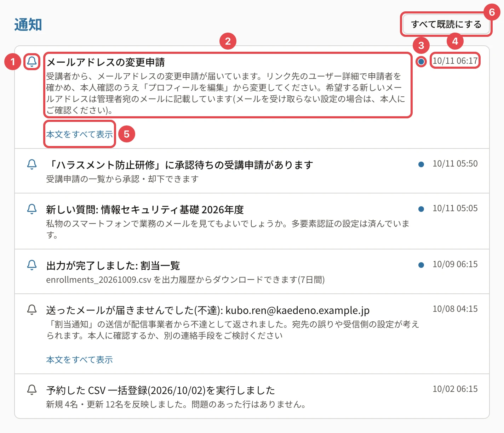Click timestamp 10/11 05:50
Screen dimensions: 504x433
(x=455, y=163)
